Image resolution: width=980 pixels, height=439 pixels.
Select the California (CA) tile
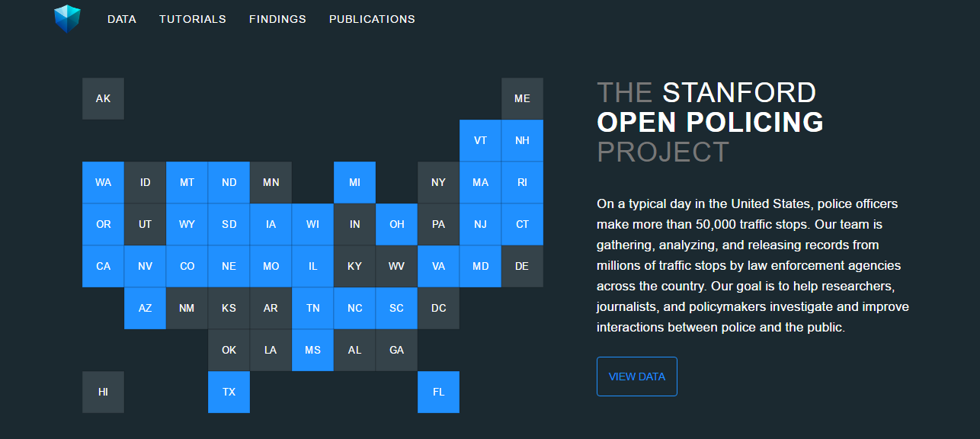coord(103,266)
